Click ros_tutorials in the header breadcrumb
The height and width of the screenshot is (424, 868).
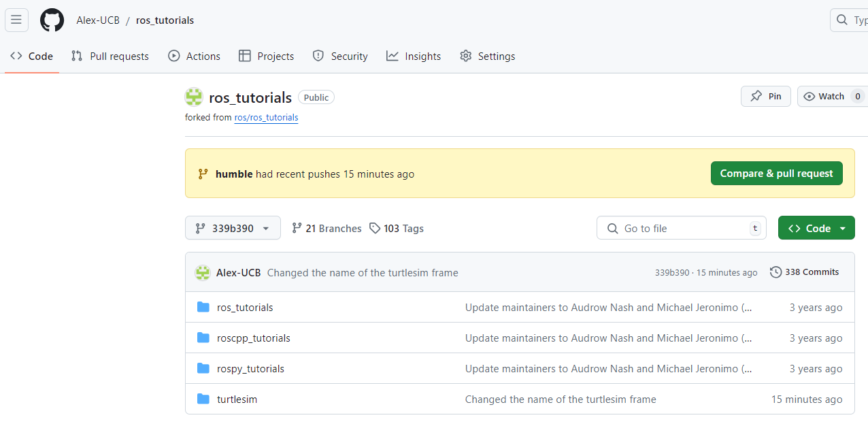165,20
